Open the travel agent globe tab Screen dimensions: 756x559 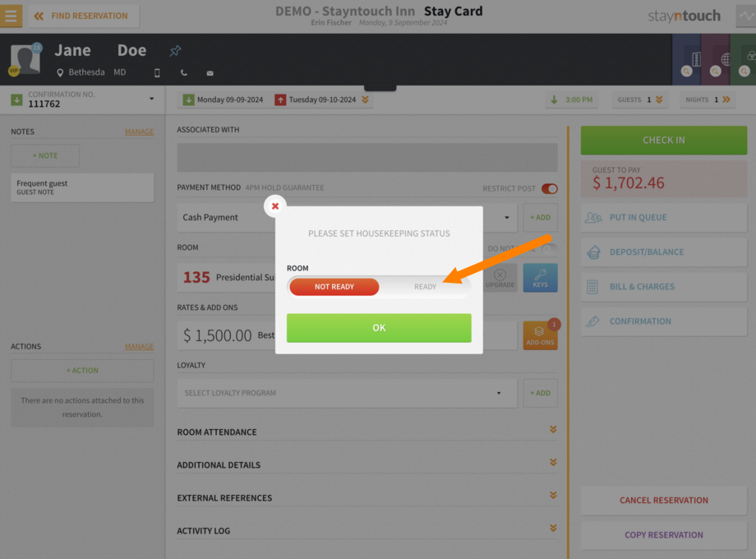click(x=716, y=59)
